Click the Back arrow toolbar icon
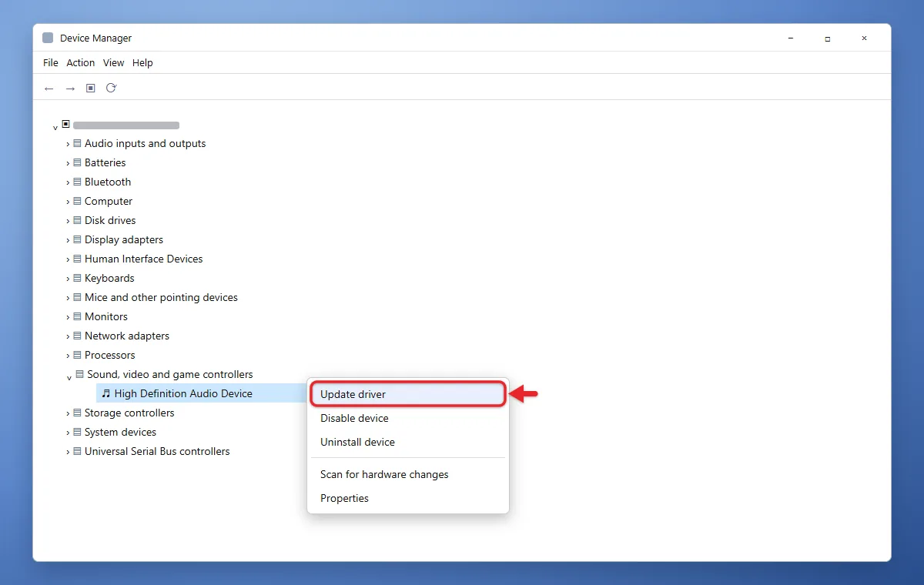924x585 pixels. point(49,89)
